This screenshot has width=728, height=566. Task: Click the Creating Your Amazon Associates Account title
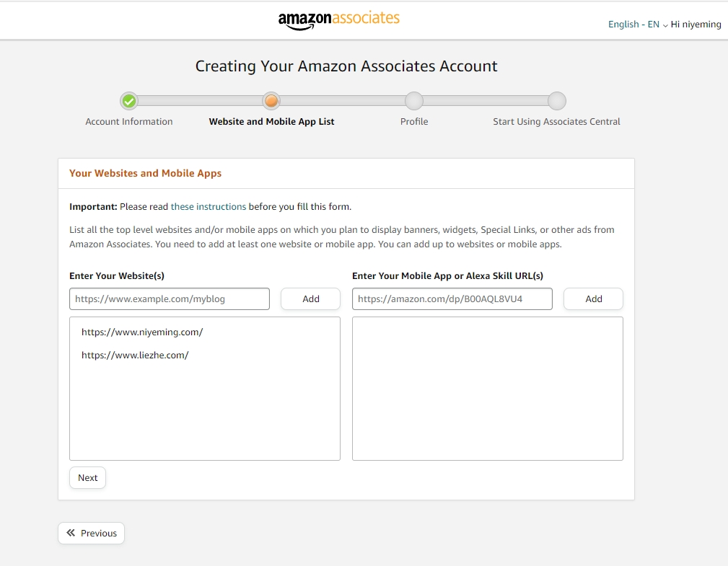[x=346, y=66]
